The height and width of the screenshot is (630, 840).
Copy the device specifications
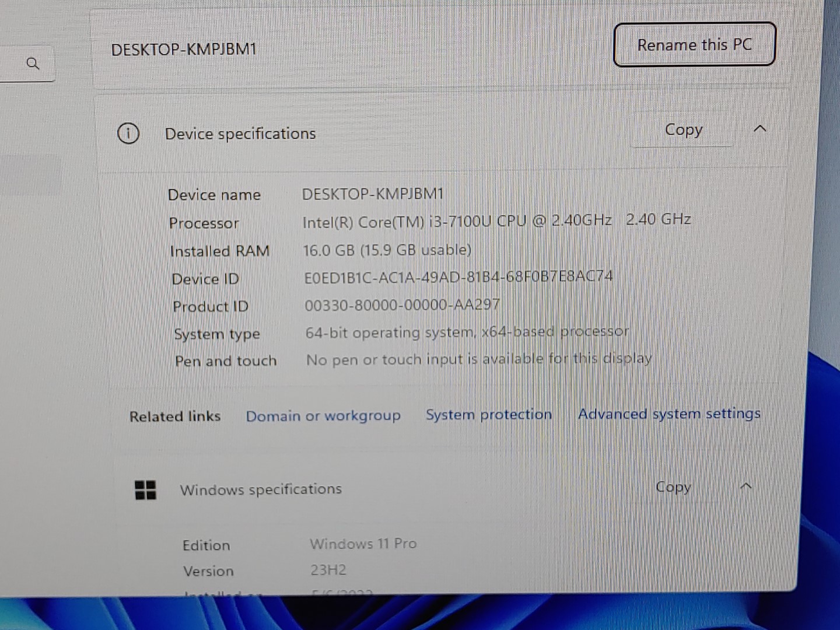[684, 129]
